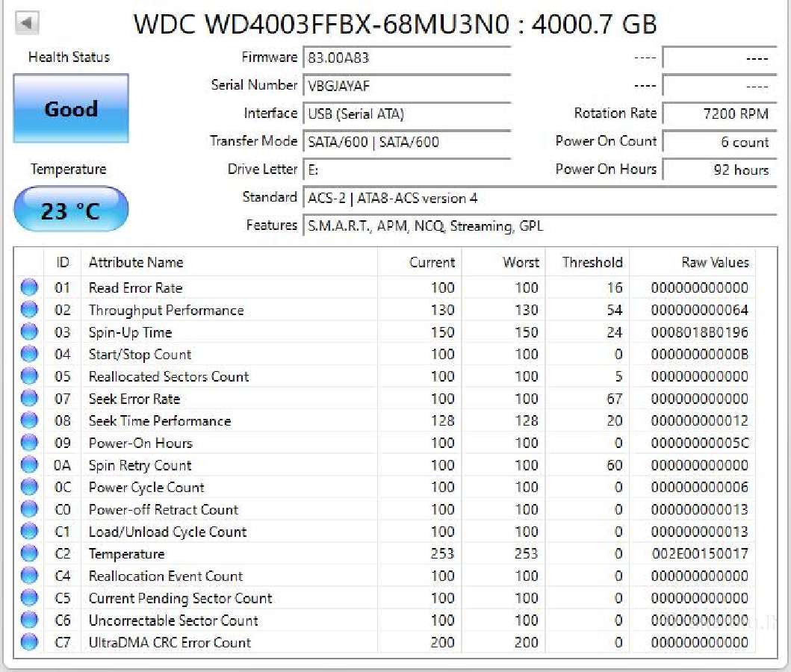Image resolution: width=791 pixels, height=672 pixels.
Task: Select the Power-On Hours attribute name
Action: tap(140, 443)
